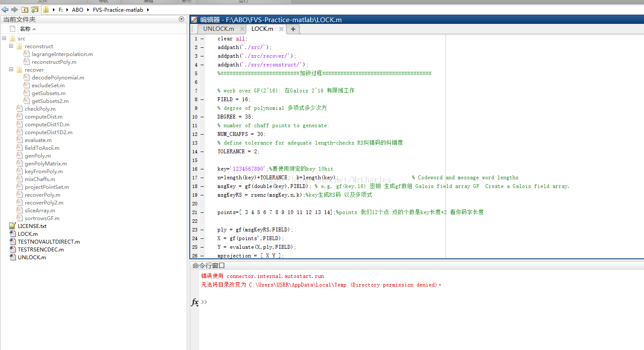This screenshot has width=644, height=350.
Task: Click lagrangeInterpolation.m file icon
Action: point(26,54)
